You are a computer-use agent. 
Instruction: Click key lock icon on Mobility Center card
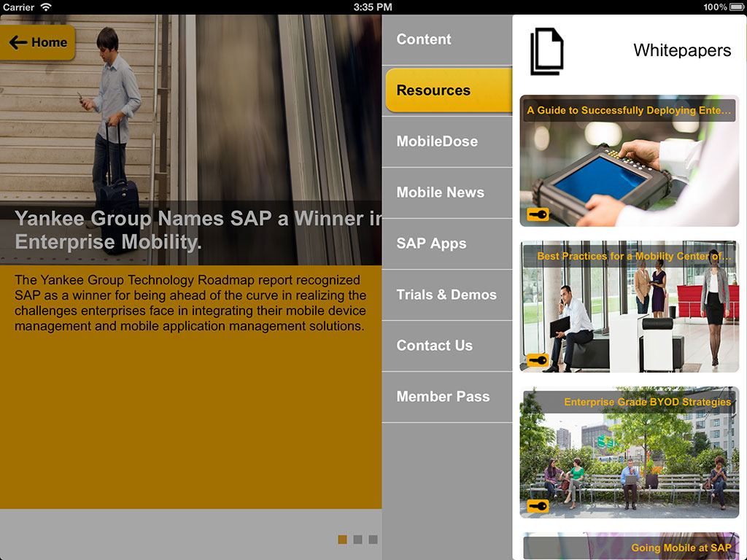538,360
